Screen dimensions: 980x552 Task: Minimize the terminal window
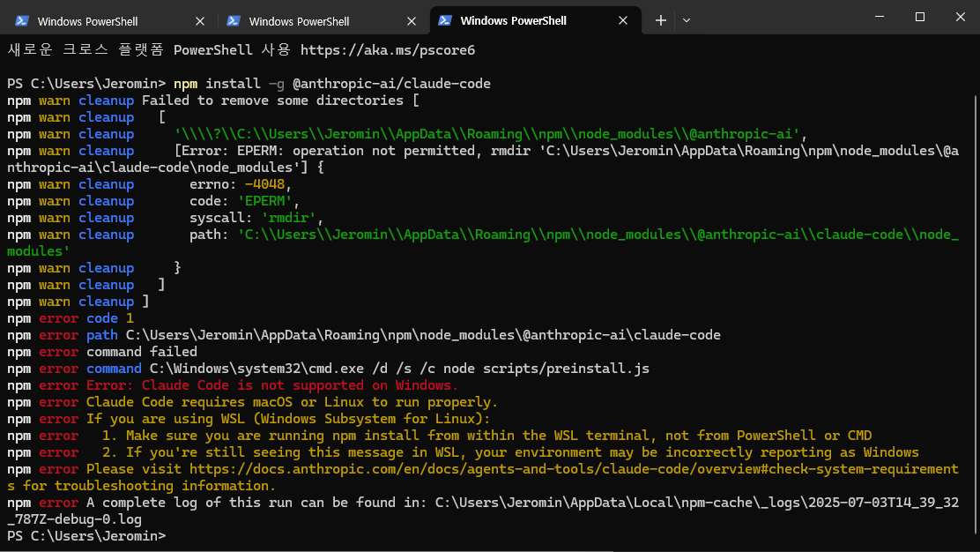tap(880, 17)
